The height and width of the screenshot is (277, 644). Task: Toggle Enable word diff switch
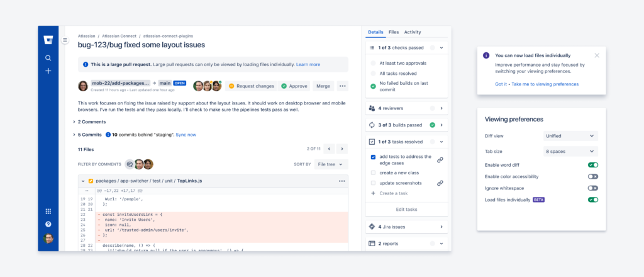tap(592, 165)
